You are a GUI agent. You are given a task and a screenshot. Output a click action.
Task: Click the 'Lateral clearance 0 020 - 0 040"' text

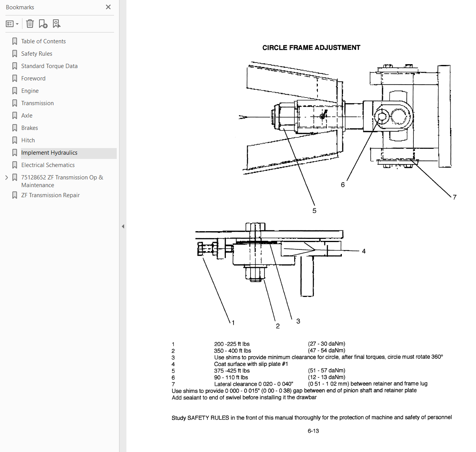[254, 384]
